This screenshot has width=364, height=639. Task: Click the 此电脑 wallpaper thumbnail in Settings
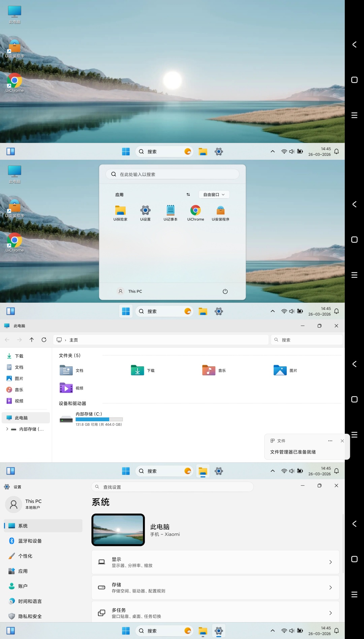pyautogui.click(x=118, y=530)
